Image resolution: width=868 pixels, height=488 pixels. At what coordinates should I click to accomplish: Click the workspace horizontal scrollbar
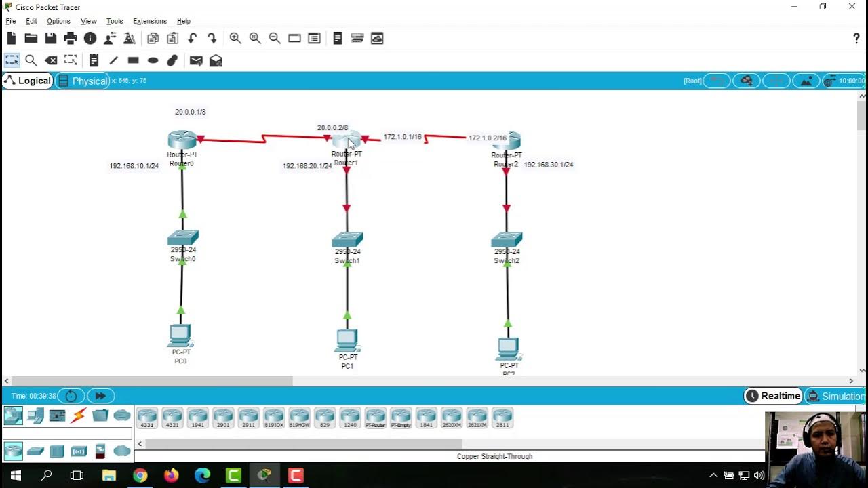point(152,381)
